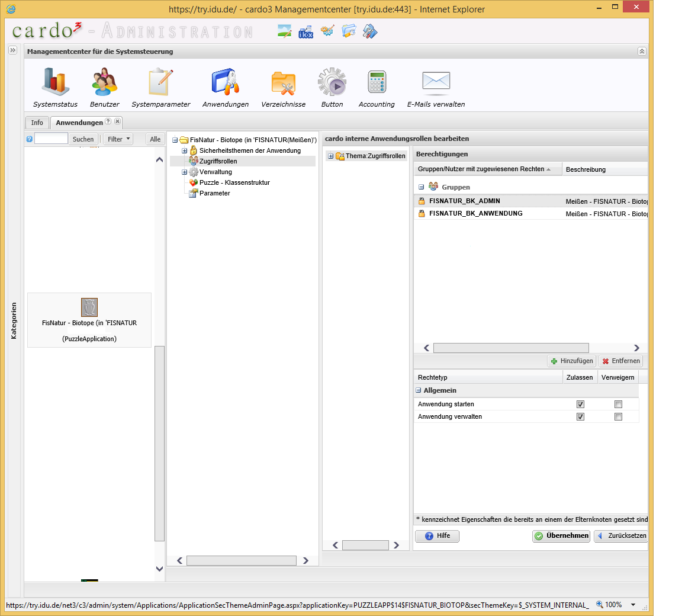Open E-Mails verwalten envelope icon
682x616 pixels.
(436, 83)
